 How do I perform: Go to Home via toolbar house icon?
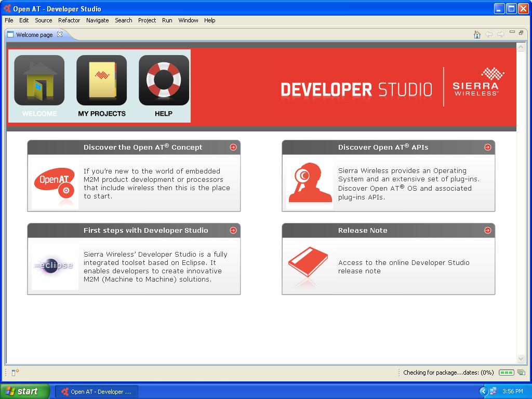[477, 34]
